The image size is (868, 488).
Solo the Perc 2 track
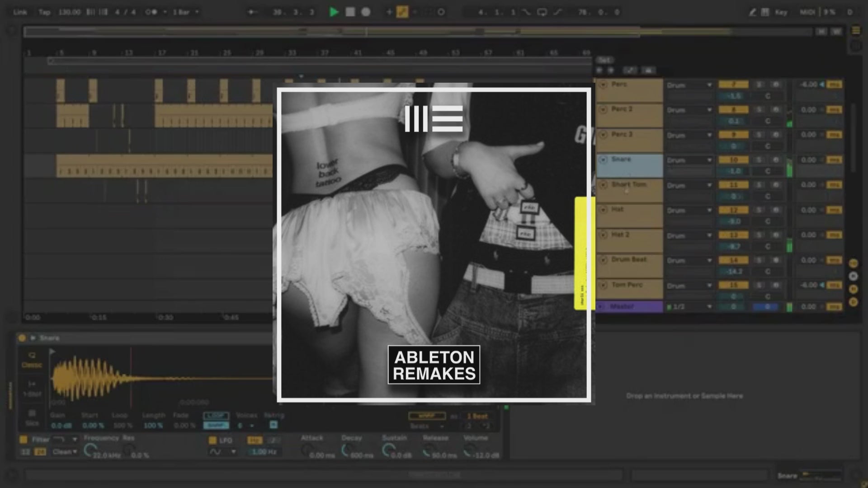[x=759, y=110]
